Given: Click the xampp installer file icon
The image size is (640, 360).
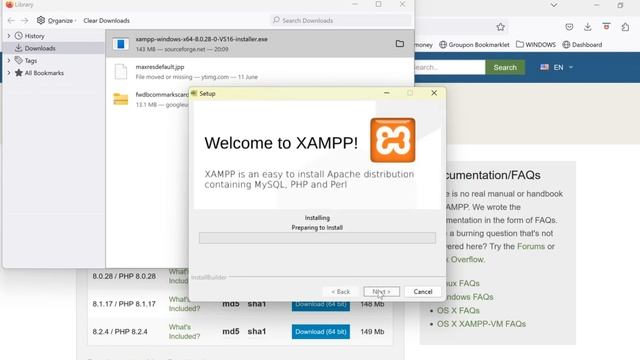Looking at the screenshot, I should 120,44.
